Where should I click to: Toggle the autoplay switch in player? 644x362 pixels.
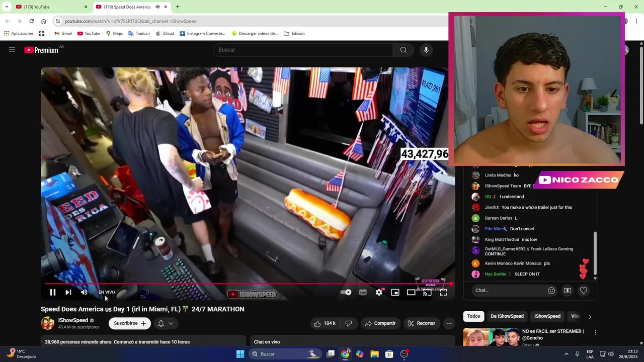[x=346, y=292]
